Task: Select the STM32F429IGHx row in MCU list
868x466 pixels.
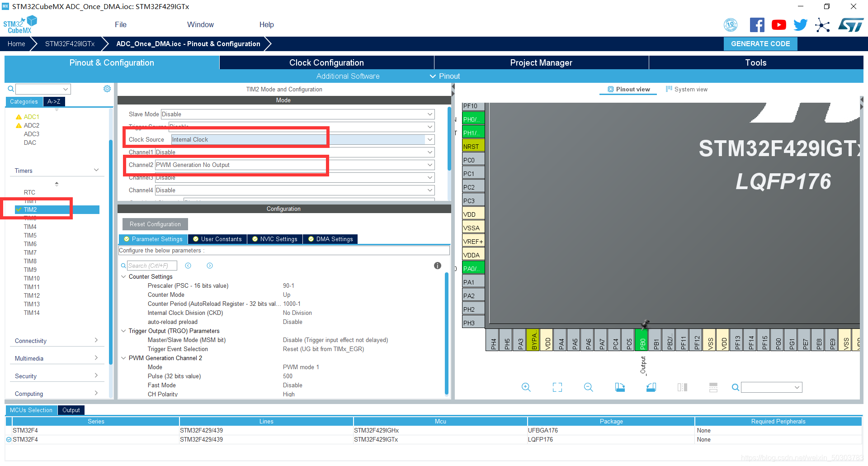Action: pos(433,430)
